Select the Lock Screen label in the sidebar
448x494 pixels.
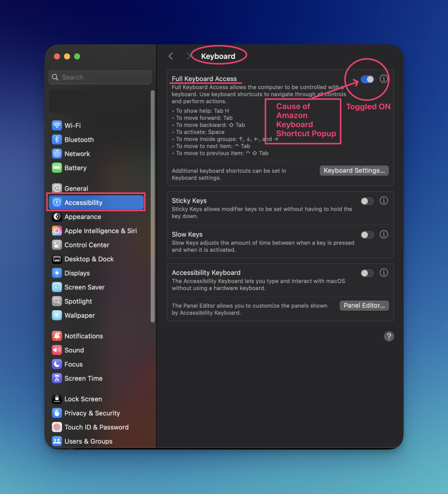(x=83, y=399)
